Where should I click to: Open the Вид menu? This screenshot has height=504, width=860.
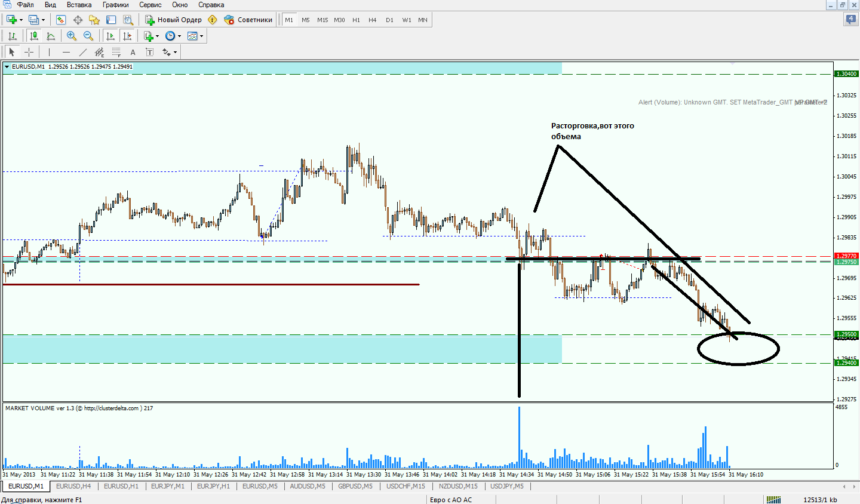[50, 5]
